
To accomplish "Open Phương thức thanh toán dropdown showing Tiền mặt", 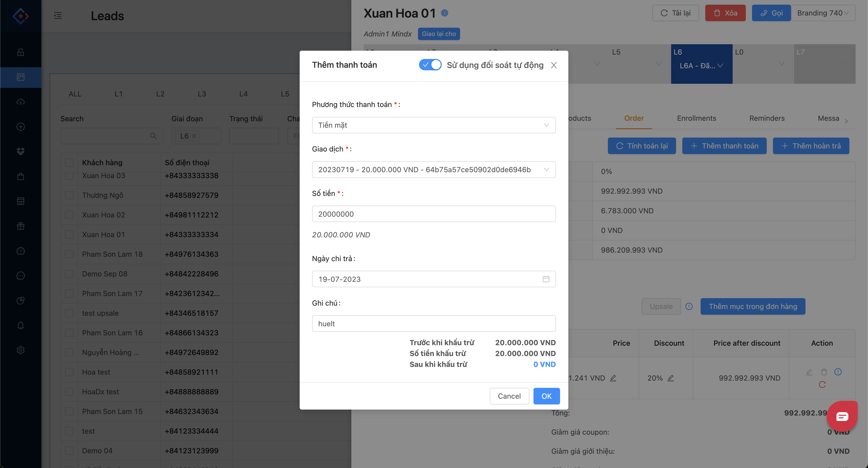I will tap(433, 125).
